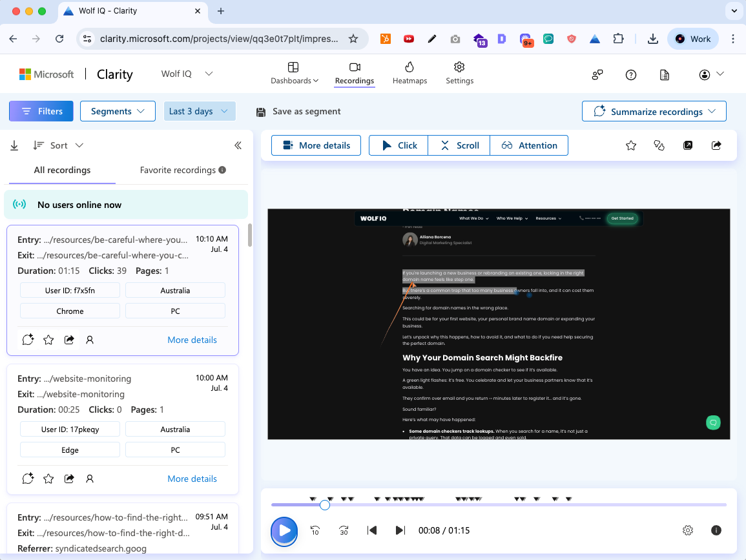Open More details for website-monitoring recording

192,479
